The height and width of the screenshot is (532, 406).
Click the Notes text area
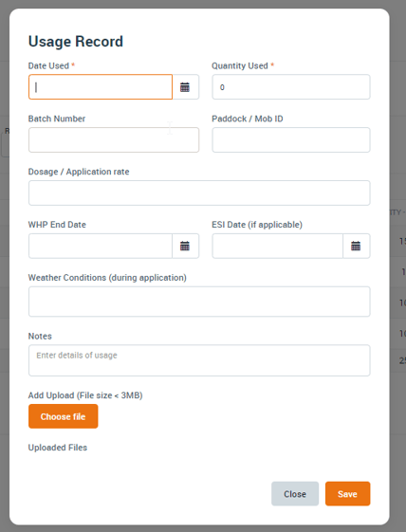[x=199, y=360]
